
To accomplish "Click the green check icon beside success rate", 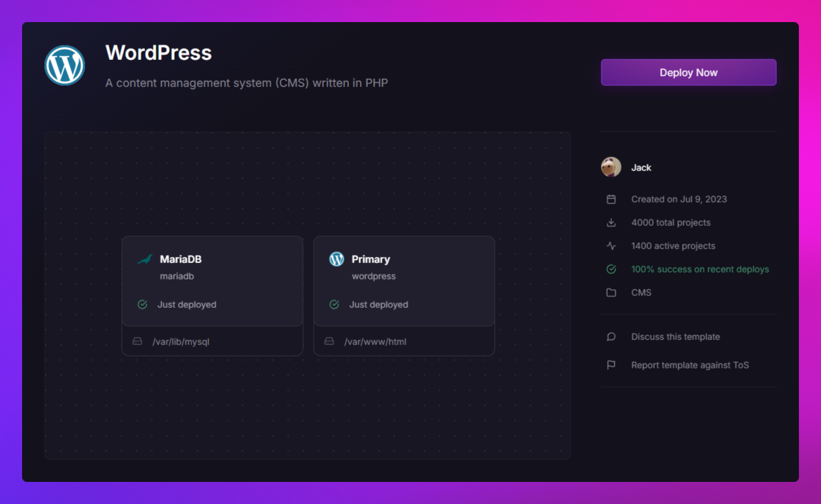I will coord(611,269).
